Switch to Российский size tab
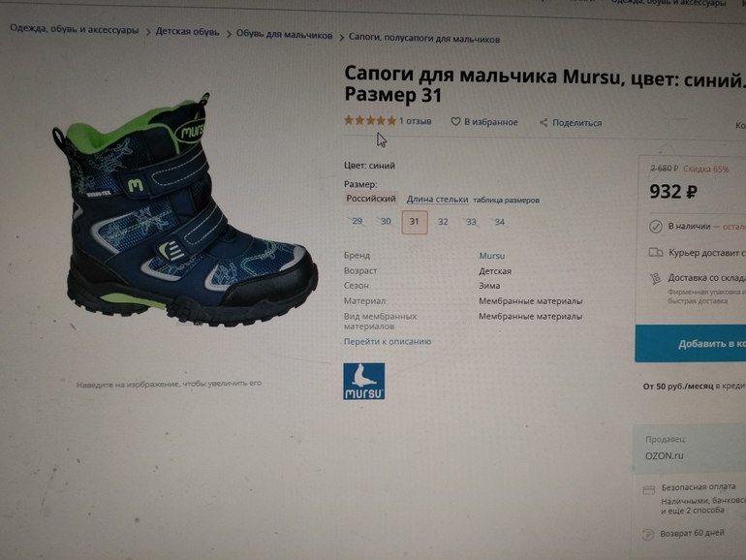This screenshot has width=746, height=560. (371, 199)
